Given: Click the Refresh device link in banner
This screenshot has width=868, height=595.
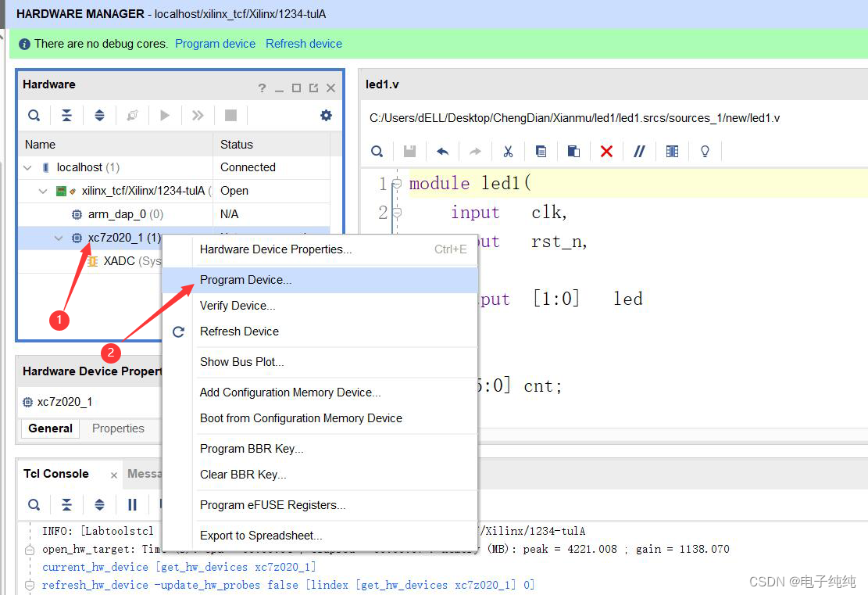Looking at the screenshot, I should [x=304, y=44].
